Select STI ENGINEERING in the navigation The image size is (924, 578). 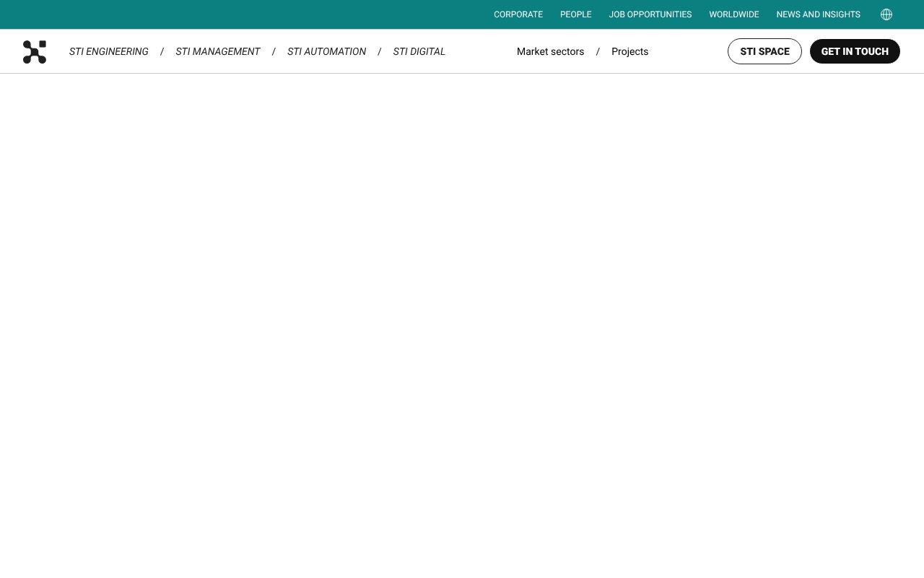pyautogui.click(x=108, y=51)
